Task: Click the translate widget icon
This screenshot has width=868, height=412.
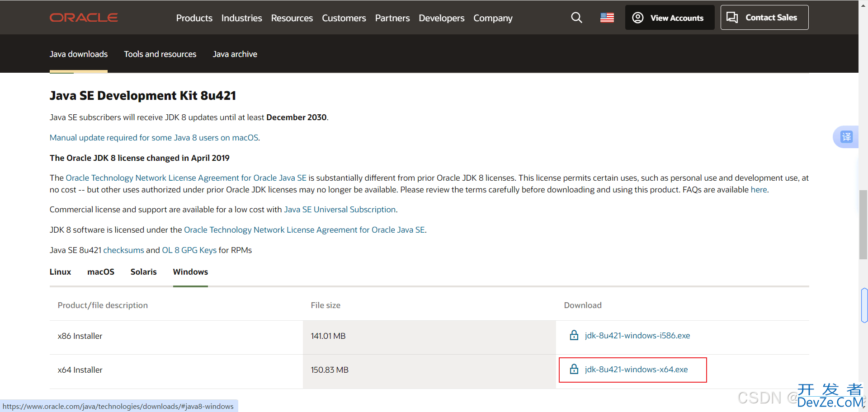Action: point(846,136)
